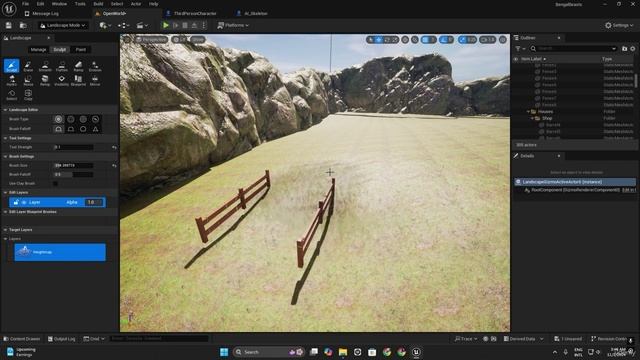Open the File menu
This screenshot has height=360, width=640.
point(25,4)
